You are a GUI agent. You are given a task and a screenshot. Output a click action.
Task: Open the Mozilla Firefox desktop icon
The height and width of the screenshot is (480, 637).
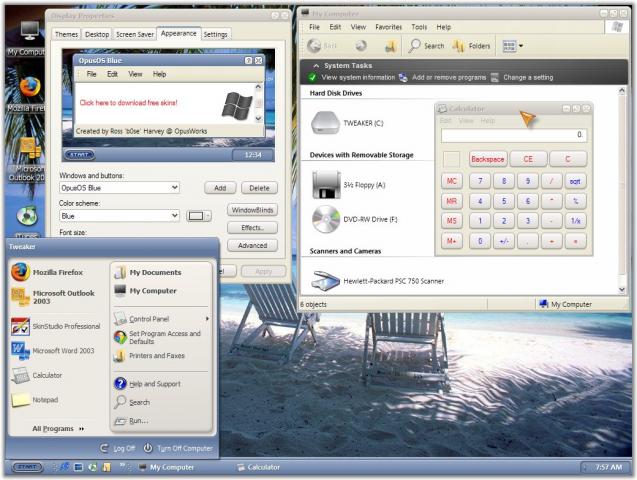[29, 94]
